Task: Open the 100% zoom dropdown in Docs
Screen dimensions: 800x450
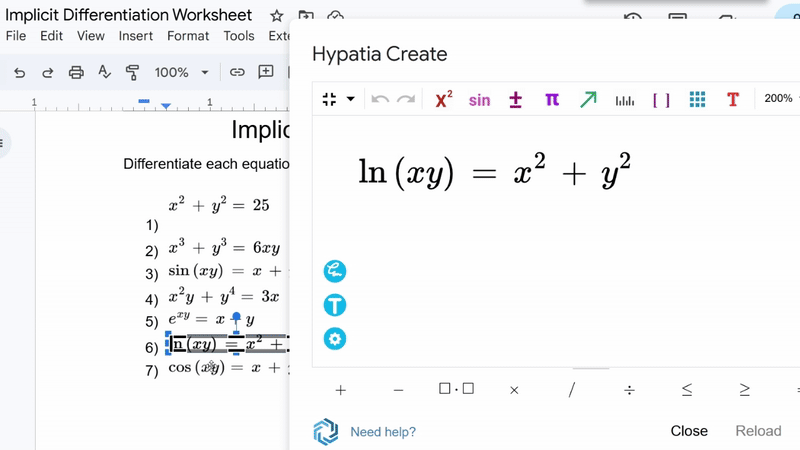Action: [181, 72]
